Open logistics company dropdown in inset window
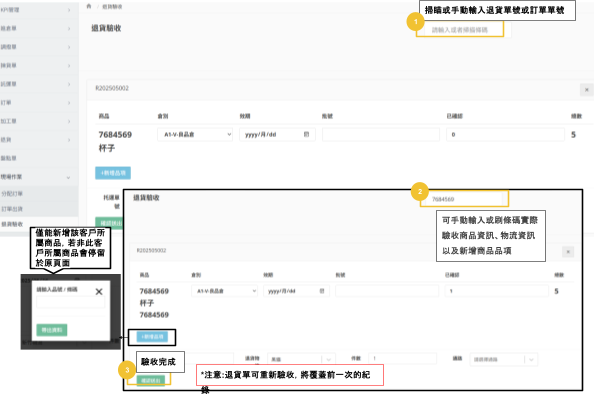 [x=301, y=359]
